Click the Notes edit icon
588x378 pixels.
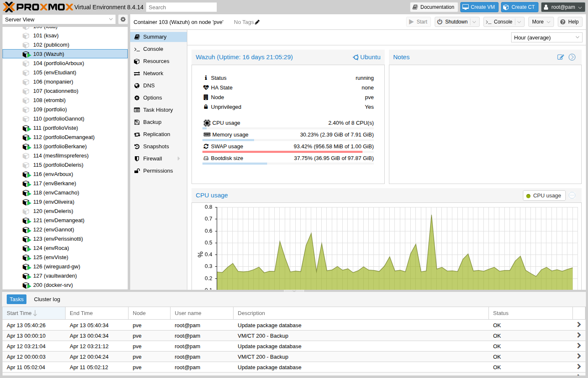(560, 57)
